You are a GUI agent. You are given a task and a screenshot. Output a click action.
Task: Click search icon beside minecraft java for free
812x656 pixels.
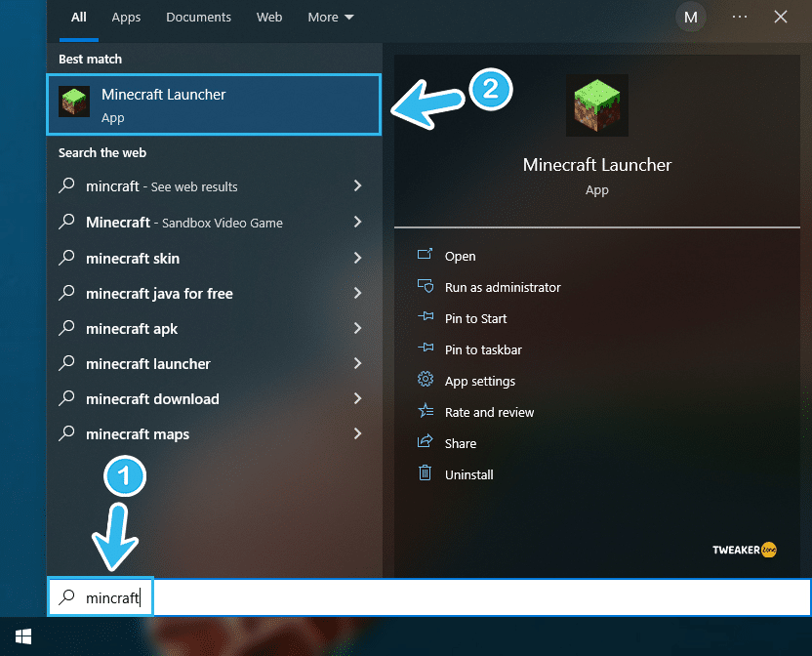click(x=66, y=292)
